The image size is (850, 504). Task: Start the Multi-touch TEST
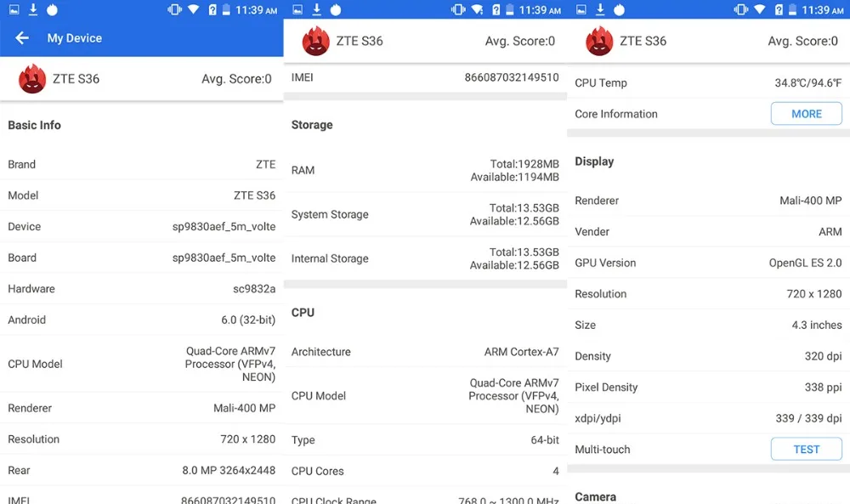click(x=806, y=450)
